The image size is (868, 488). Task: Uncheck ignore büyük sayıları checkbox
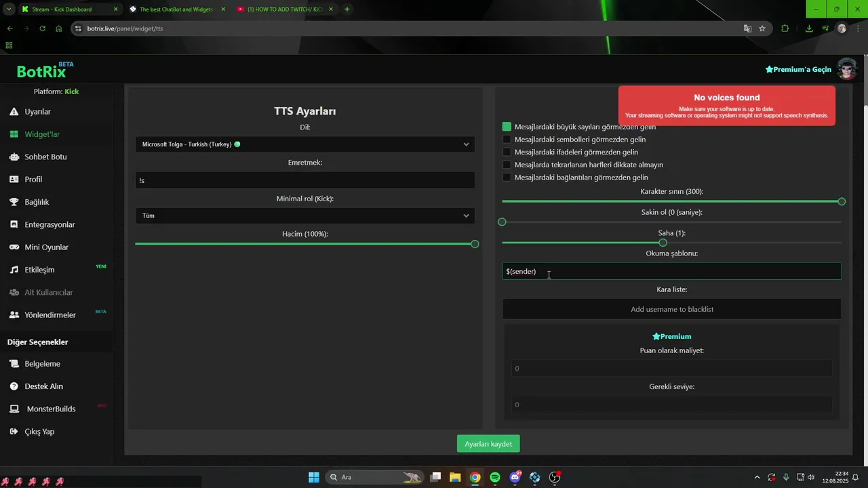click(507, 127)
